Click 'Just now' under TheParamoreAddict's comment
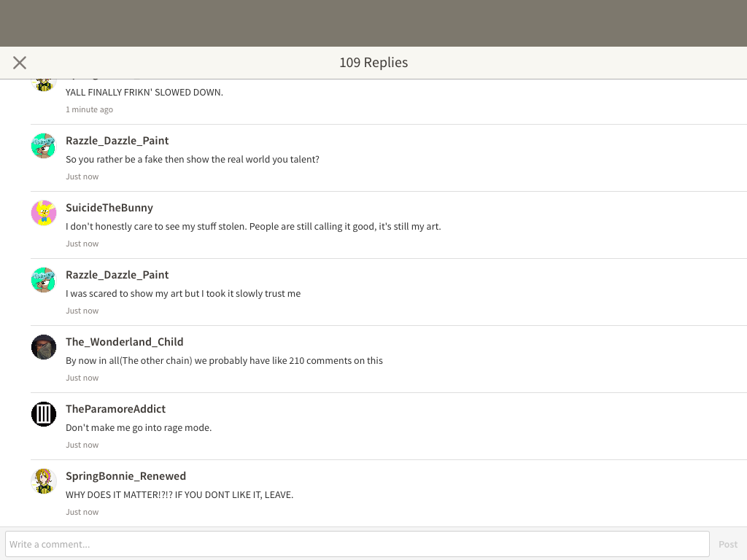Viewport: 747px width, 560px height. pos(82,446)
